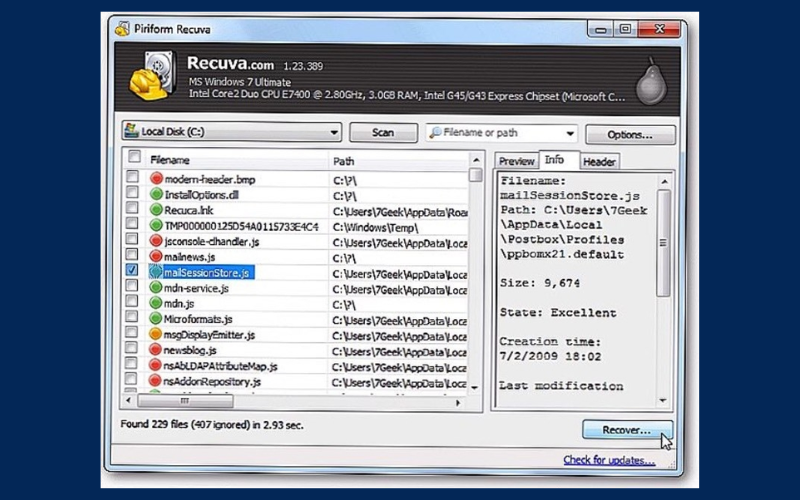Click the green status icon beside InstallOptions.dll
Image resolution: width=800 pixels, height=500 pixels.
click(x=156, y=194)
